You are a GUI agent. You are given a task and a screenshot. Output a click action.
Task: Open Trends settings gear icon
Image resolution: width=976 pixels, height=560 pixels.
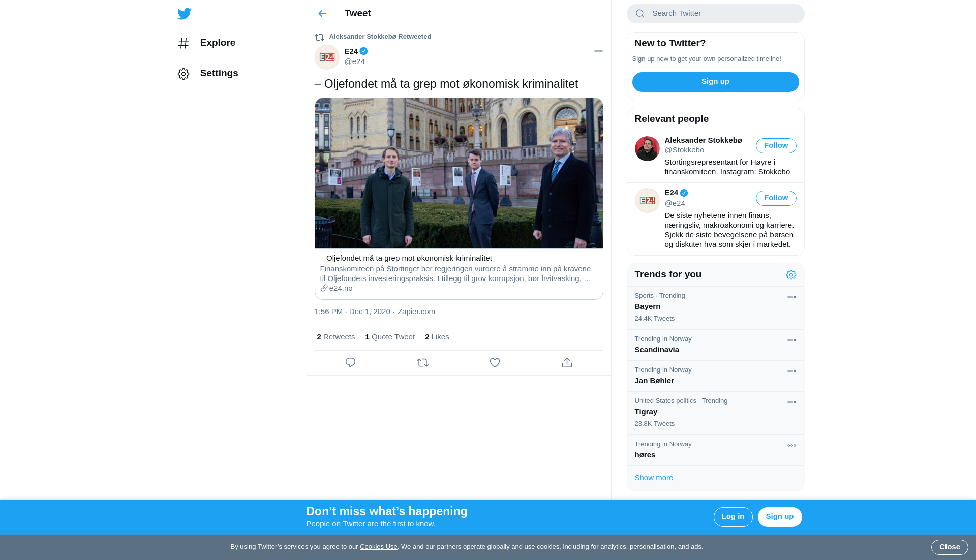[x=791, y=275]
